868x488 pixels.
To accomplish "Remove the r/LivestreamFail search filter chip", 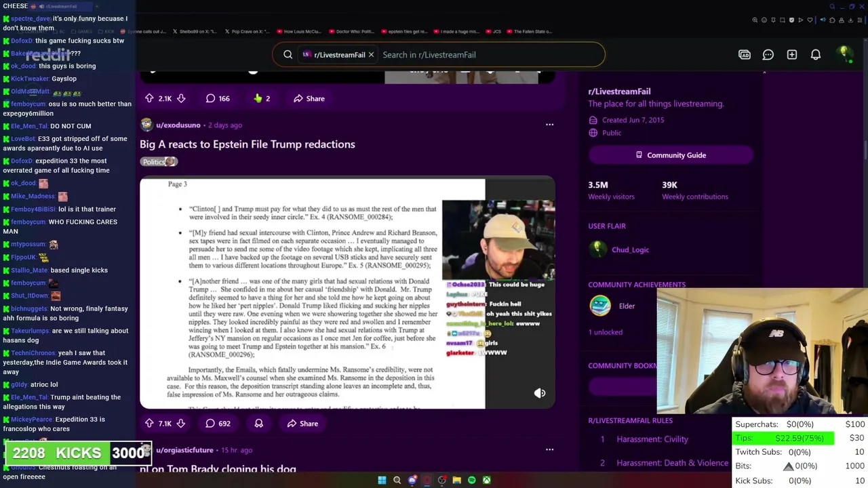I will click(x=371, y=55).
